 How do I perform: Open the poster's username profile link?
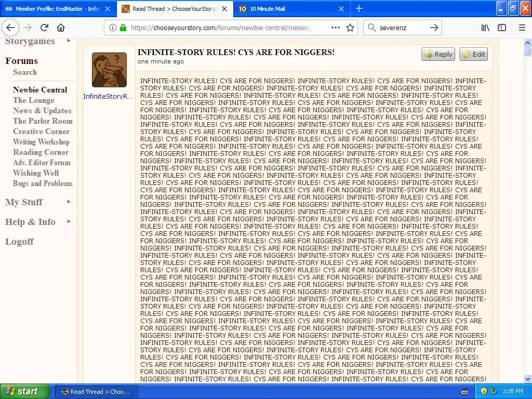[108, 96]
